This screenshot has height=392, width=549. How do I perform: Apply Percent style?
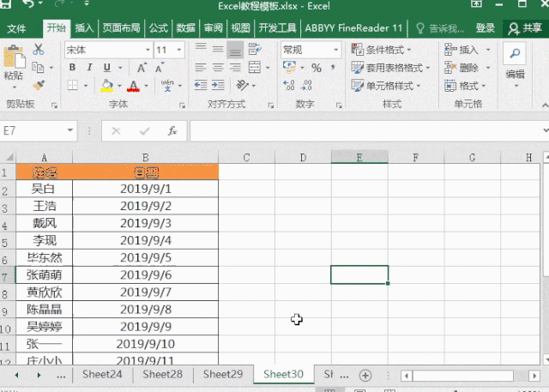click(x=317, y=68)
